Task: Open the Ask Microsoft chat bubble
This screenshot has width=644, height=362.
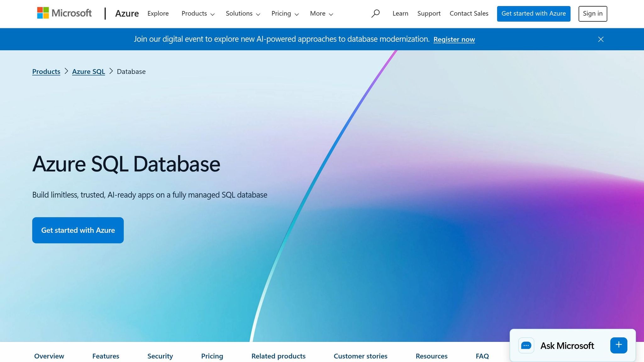Action: pos(526,345)
